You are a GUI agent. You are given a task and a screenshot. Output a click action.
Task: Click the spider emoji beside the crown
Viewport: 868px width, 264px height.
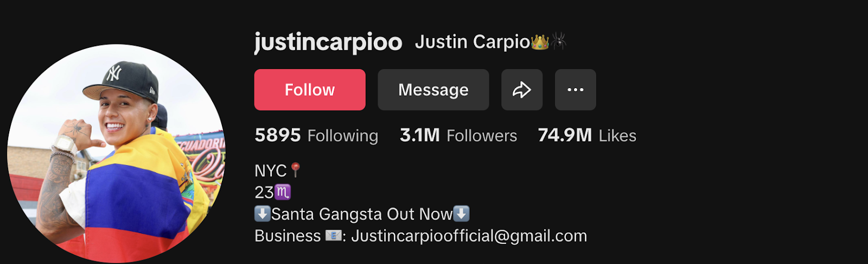[559, 41]
